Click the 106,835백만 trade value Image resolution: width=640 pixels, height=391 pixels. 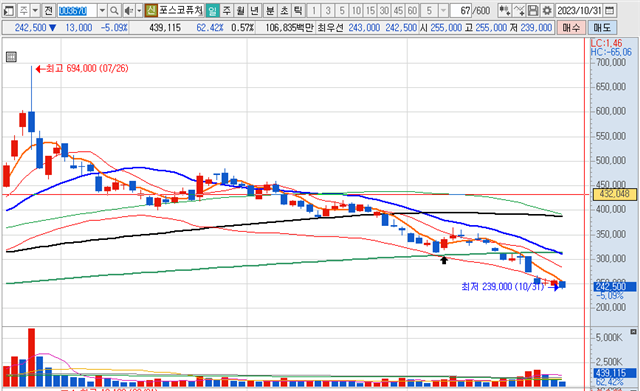pyautogui.click(x=289, y=28)
